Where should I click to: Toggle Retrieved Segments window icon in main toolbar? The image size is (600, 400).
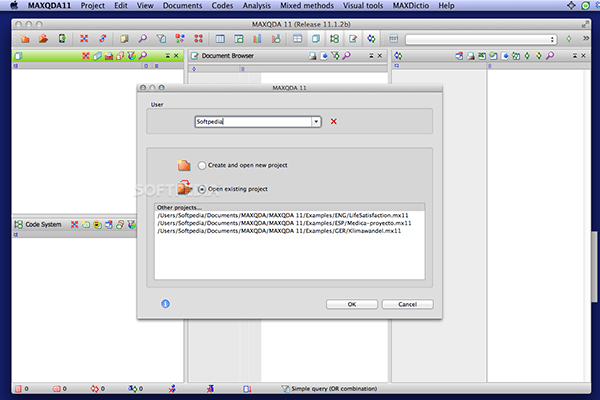(371, 39)
